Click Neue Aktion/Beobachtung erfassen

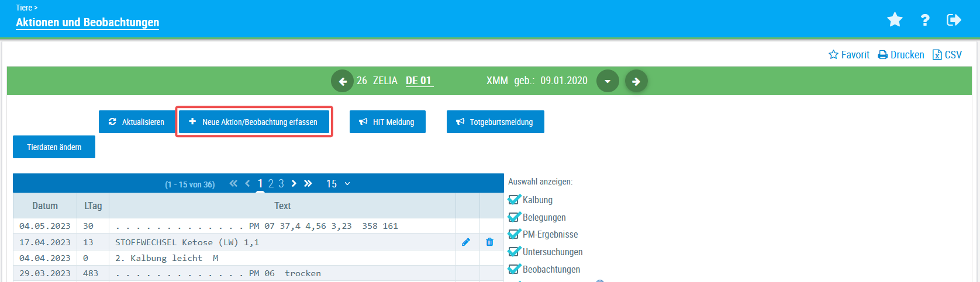pyautogui.click(x=254, y=122)
